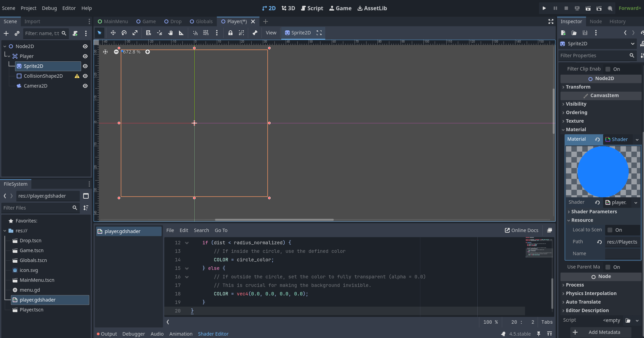Click the Add Metadata button
The width and height of the screenshot is (644, 338).
coord(601,332)
